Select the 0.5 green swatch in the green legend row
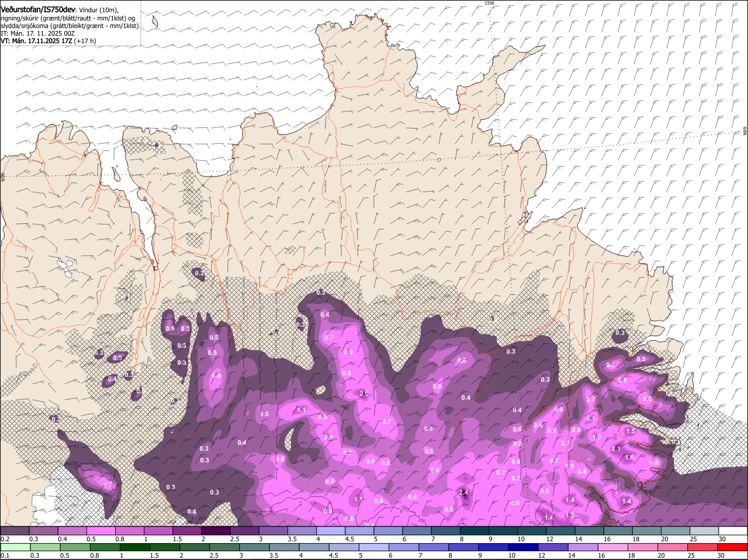 (75, 547)
